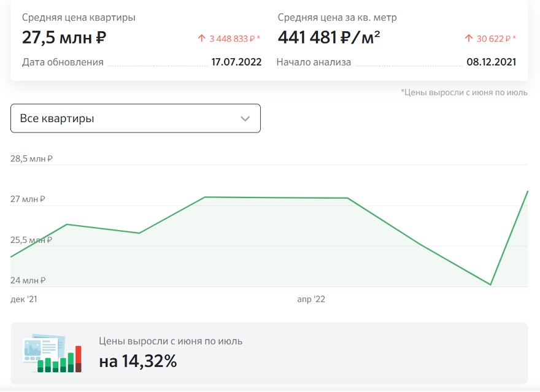Screen dimensions: 540x392
Task: Click the 'Средняя цена за кв. метр' heading
Action: (x=337, y=18)
